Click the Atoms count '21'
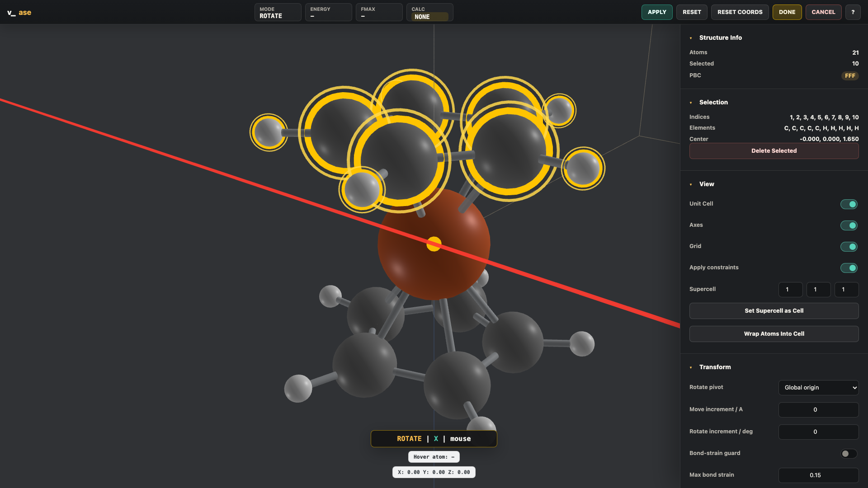Screen dimensions: 868x488 coord(855,53)
